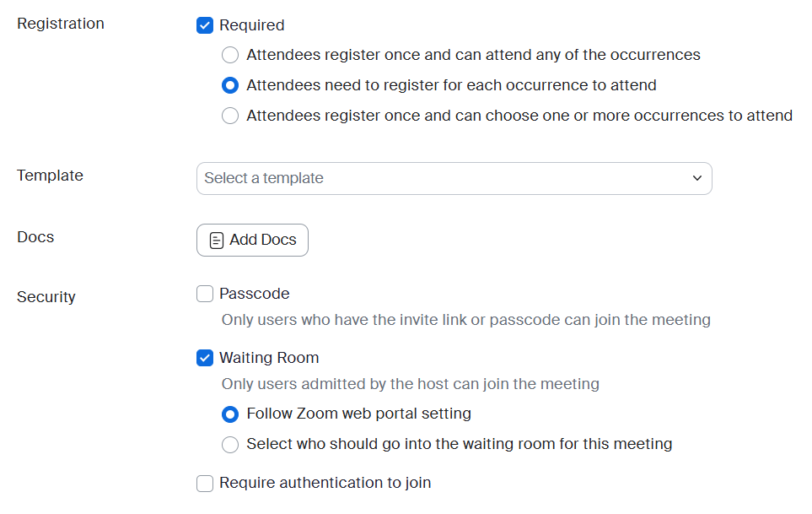The height and width of the screenshot is (514, 812).
Task: Select 'register once and attend any occurrences'
Action: (230, 56)
